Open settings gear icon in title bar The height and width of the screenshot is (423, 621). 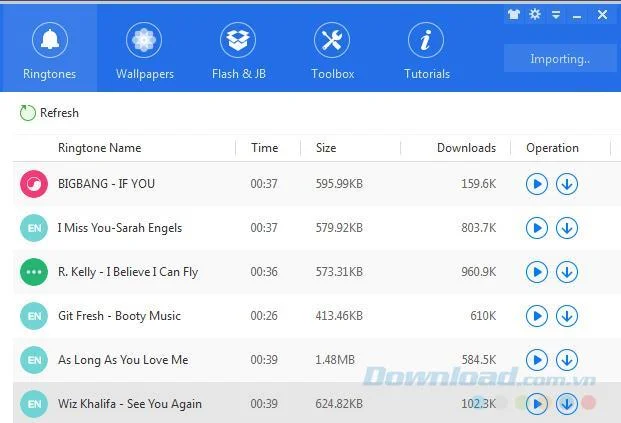pyautogui.click(x=535, y=15)
